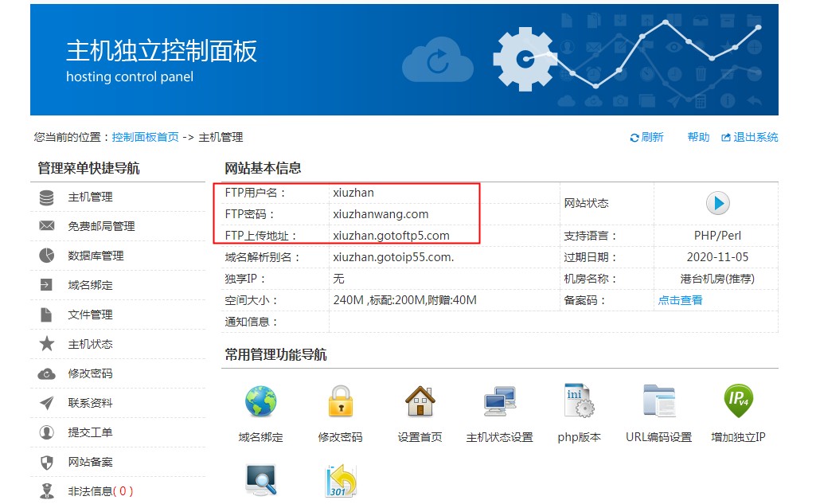The height and width of the screenshot is (504, 816).
Task: Select 主机管理 in the sidebar menu
Action: [90, 197]
